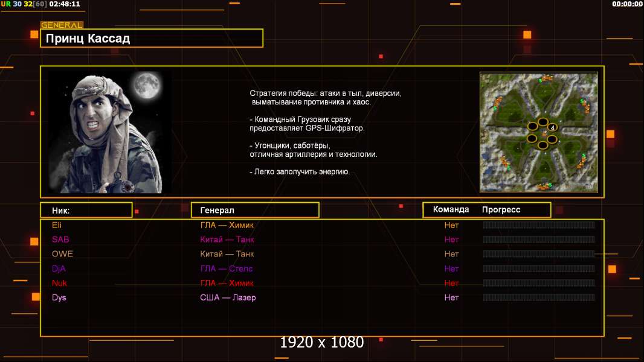Click the loading progress bar for Dys
Image resolution: width=644 pixels, height=362 pixels.
tap(539, 297)
